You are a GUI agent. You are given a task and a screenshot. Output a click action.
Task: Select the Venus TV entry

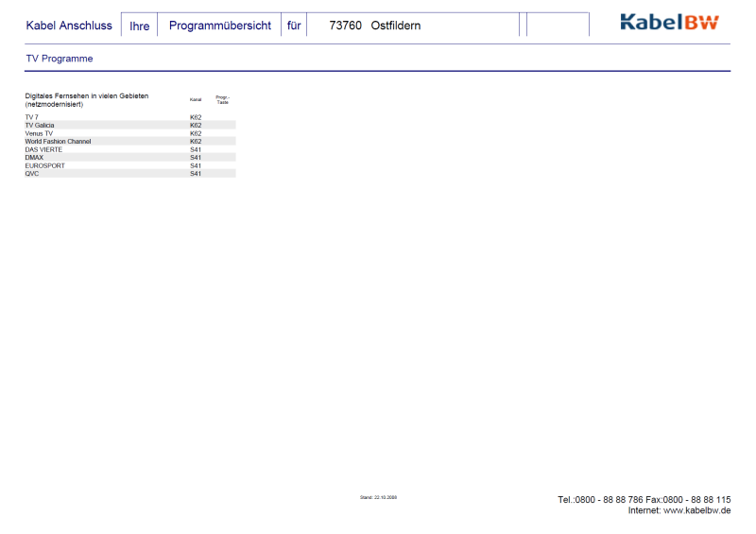39,133
